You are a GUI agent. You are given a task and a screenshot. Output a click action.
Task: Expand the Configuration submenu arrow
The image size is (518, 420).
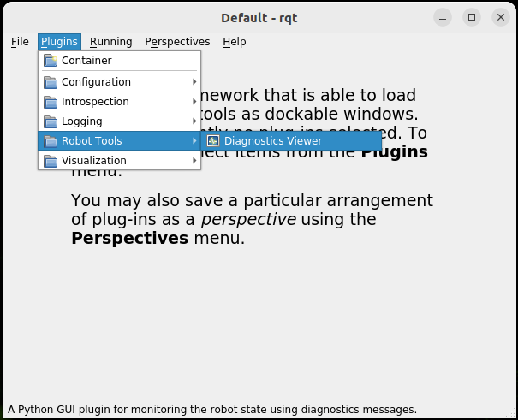(x=194, y=82)
